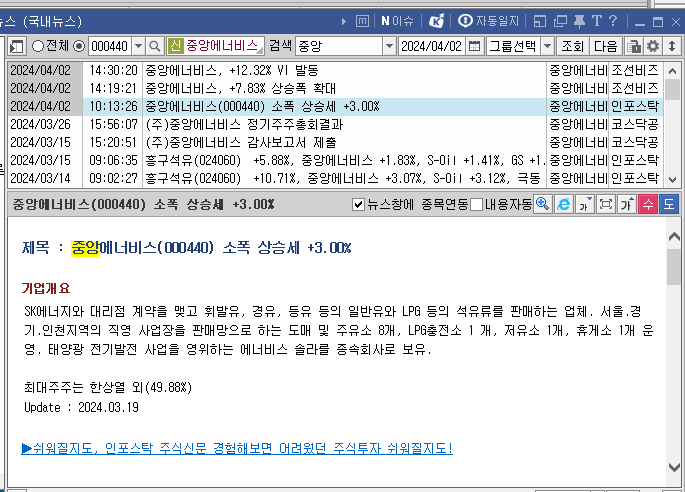The width and height of the screenshot is (685, 492).
Task: Click the stock search magnifier icon
Action: tap(154, 46)
